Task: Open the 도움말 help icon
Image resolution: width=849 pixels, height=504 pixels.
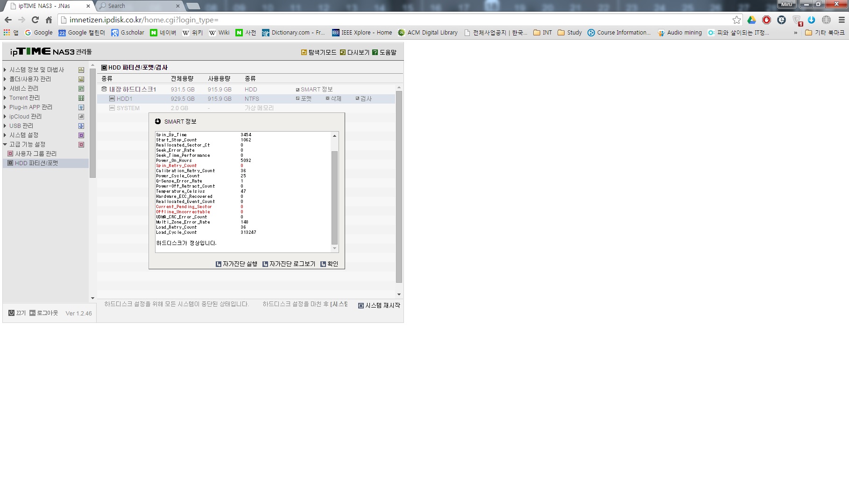Action: [x=375, y=52]
